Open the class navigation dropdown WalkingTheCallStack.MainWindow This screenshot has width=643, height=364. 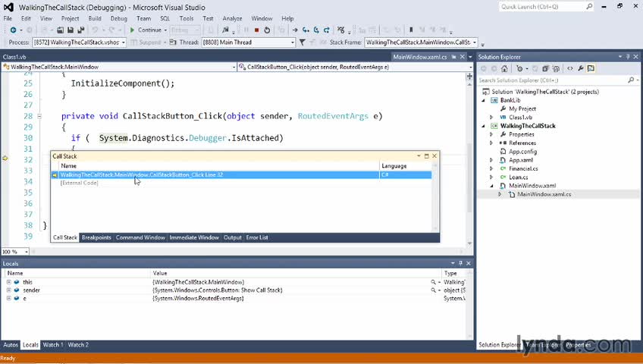pyautogui.click(x=234, y=67)
